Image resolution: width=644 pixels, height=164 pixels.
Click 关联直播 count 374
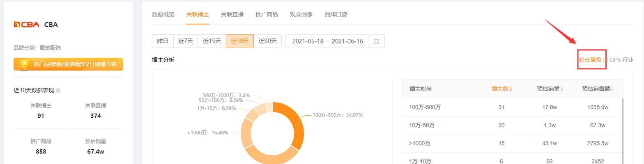96,116
